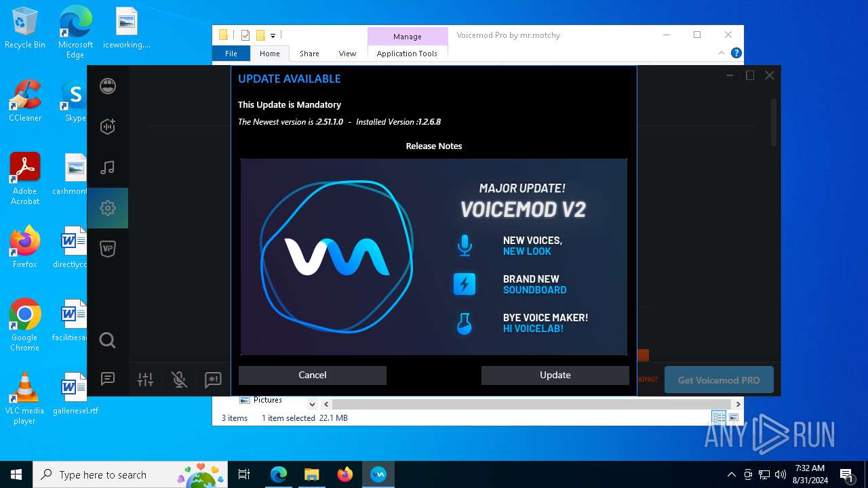Viewport: 868px width, 488px height.
Task: Open VLC media player desktop shortcut
Action: pos(25,398)
